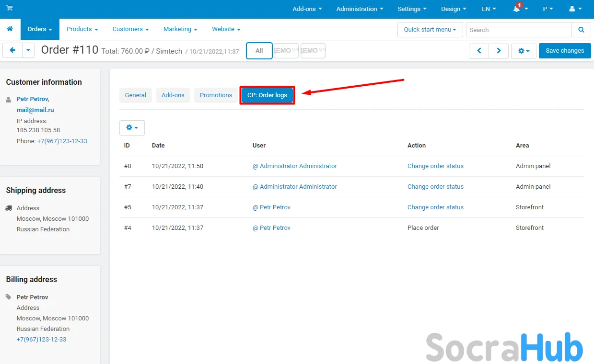The width and height of the screenshot is (594, 364).
Task: Switch to the Promotions tab
Action: click(x=216, y=95)
